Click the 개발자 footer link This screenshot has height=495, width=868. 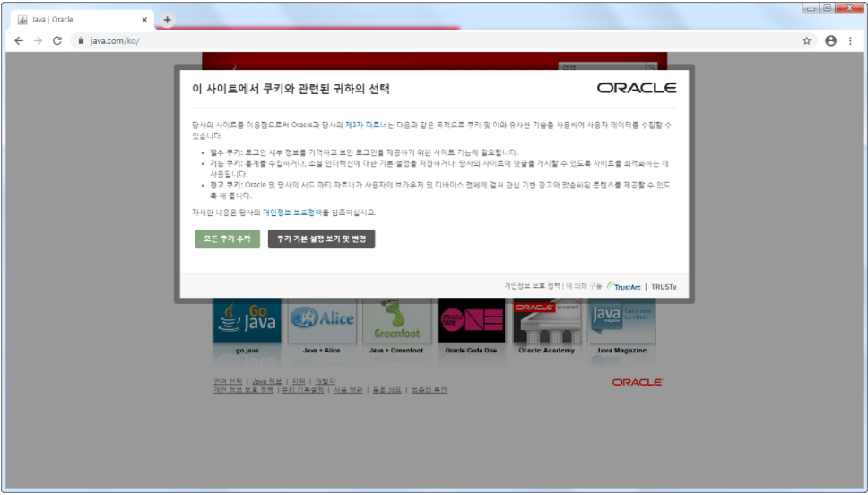point(325,381)
